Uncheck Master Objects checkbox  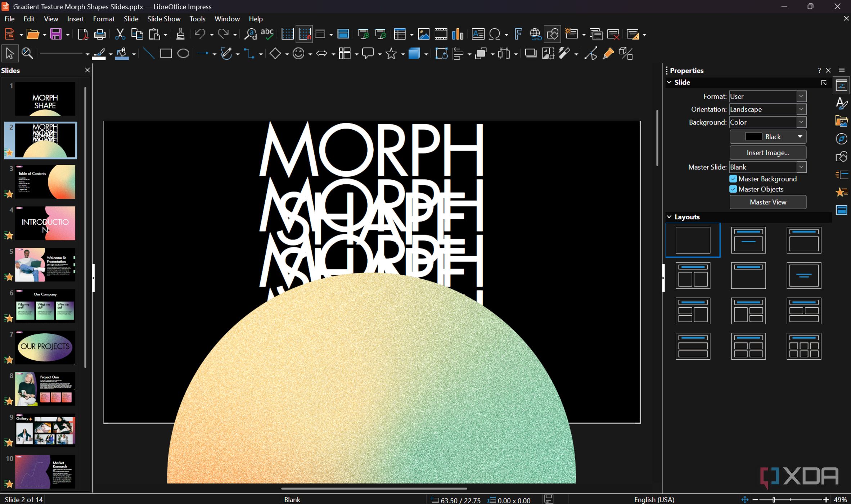point(733,189)
